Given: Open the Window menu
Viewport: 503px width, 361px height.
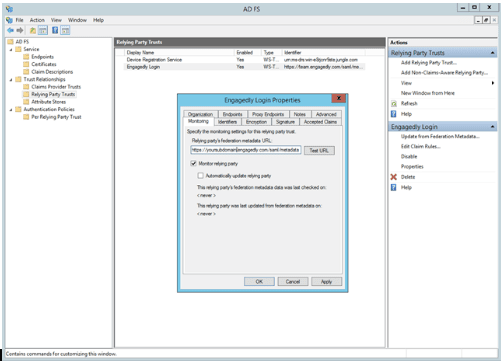Looking at the screenshot, I should coord(77,20).
